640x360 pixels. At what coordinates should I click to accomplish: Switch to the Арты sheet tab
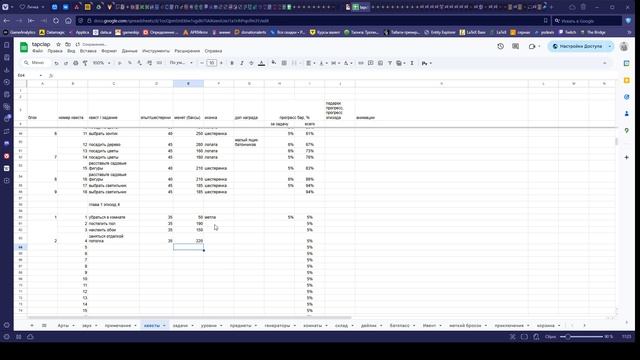coord(63,326)
